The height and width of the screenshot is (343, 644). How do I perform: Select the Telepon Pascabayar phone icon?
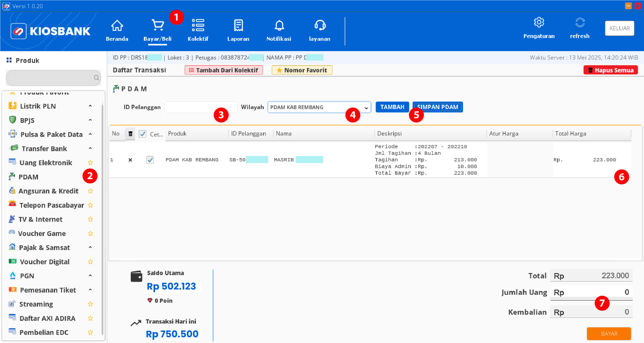pos(12,204)
